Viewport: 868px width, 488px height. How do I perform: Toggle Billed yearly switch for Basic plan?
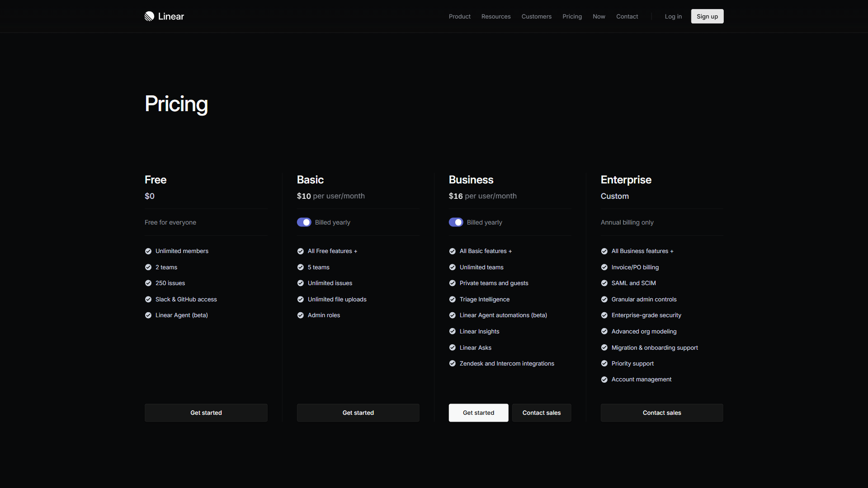[x=304, y=222]
